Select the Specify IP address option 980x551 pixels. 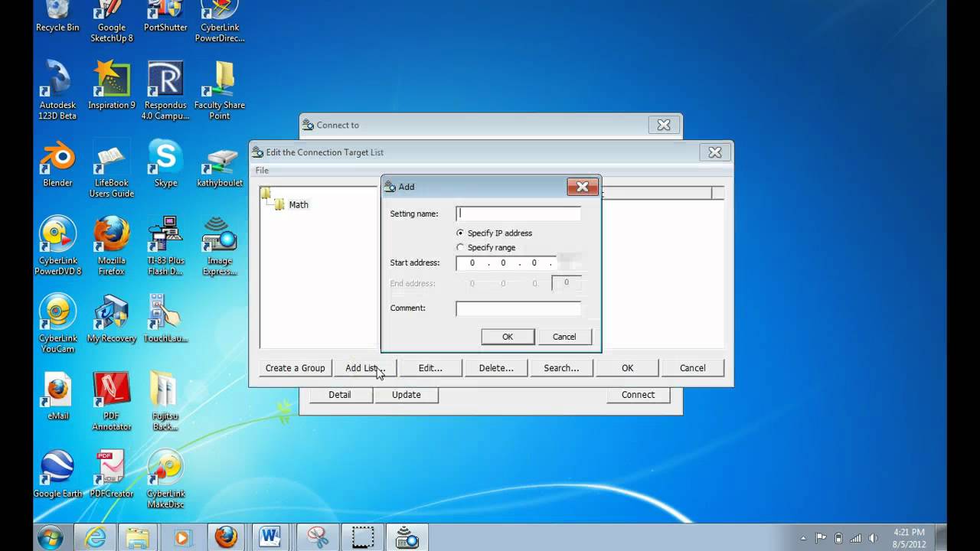point(494,233)
